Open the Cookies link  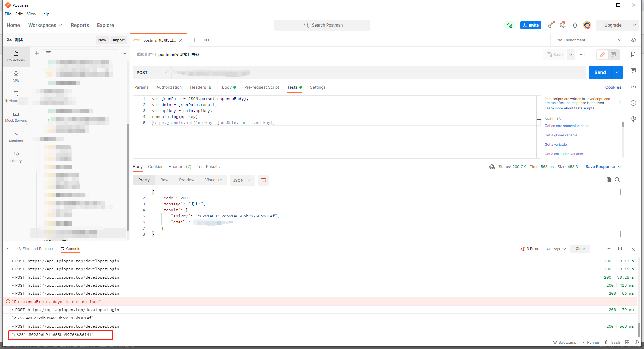coord(613,87)
